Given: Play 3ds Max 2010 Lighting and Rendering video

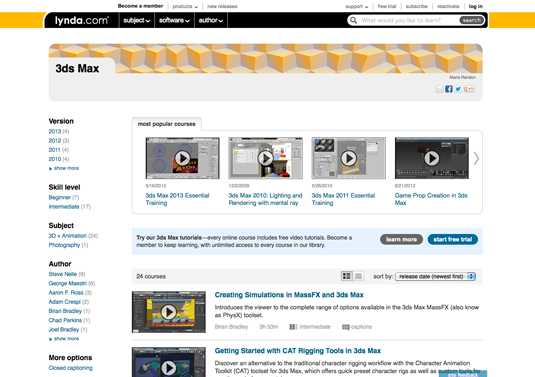Looking at the screenshot, I should pos(265,158).
